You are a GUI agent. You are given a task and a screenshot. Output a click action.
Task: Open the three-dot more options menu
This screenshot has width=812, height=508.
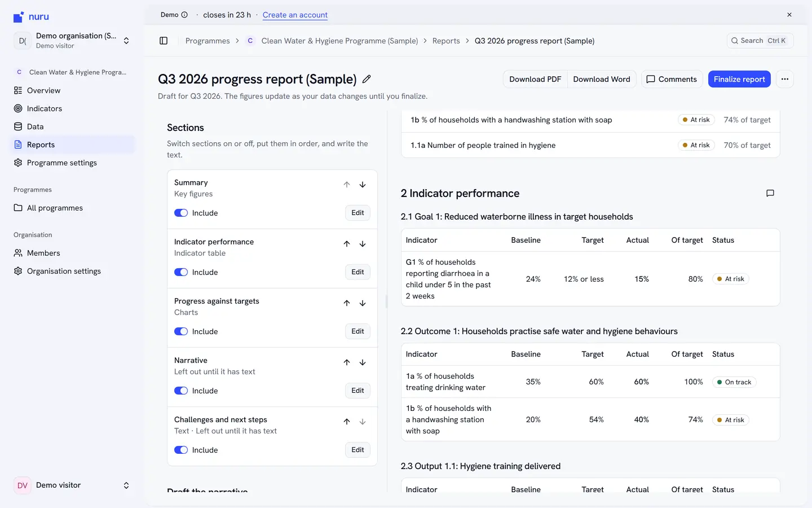pos(785,79)
